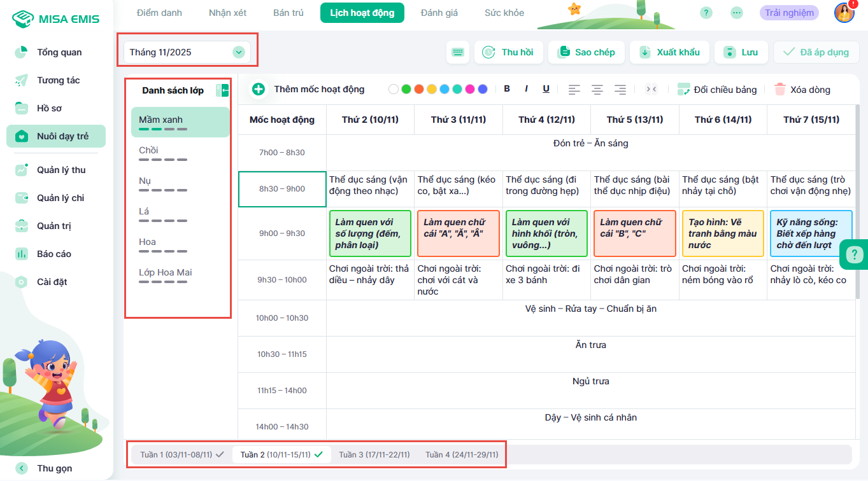
Task: Toggle underline formatting
Action: click(546, 89)
